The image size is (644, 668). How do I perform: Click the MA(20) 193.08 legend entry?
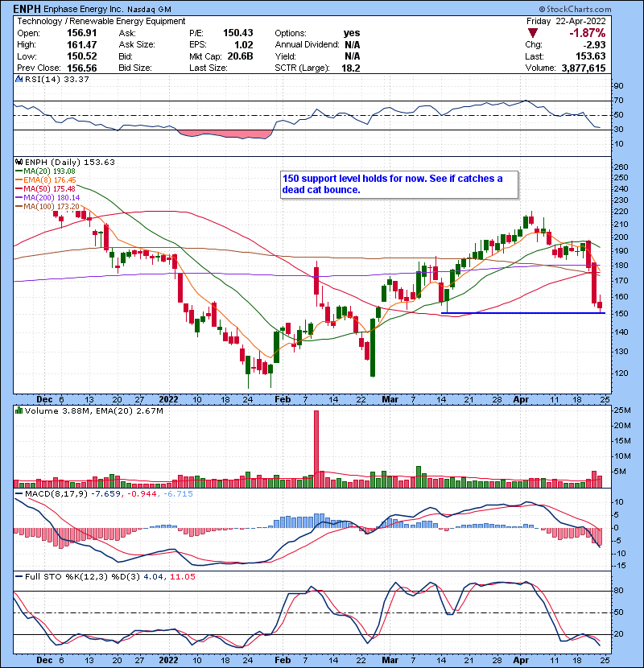[46, 171]
